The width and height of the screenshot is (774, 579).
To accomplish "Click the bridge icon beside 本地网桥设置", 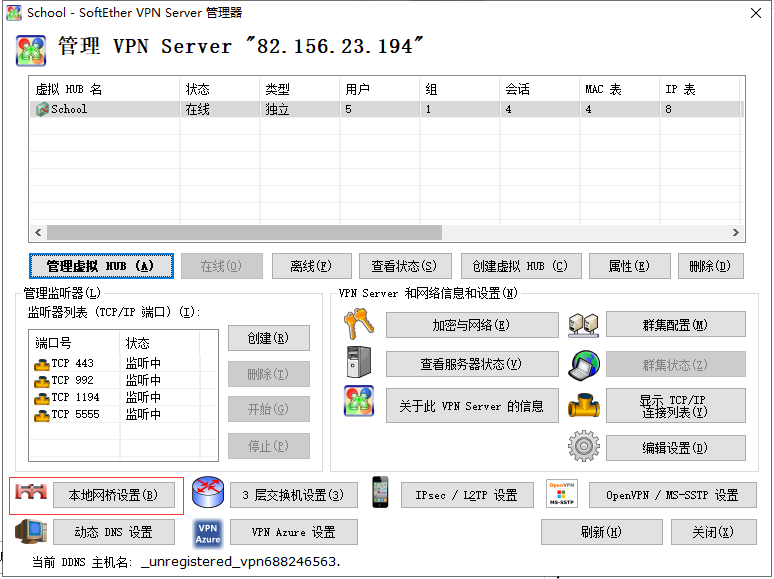I will 32,494.
